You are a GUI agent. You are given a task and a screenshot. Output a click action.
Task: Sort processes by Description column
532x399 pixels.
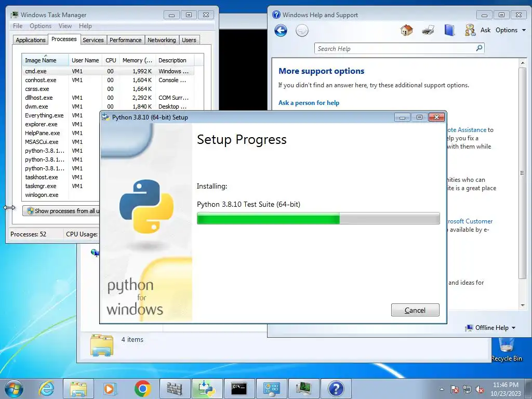tap(175, 60)
